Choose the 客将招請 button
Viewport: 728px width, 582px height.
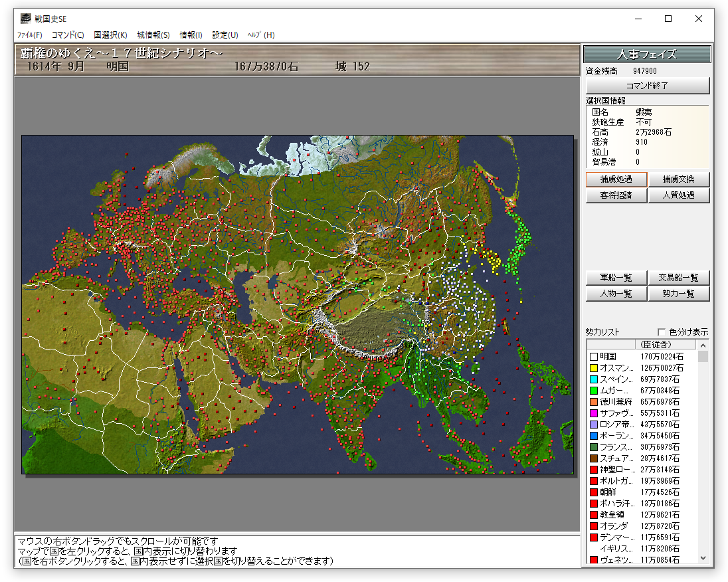pyautogui.click(x=616, y=195)
